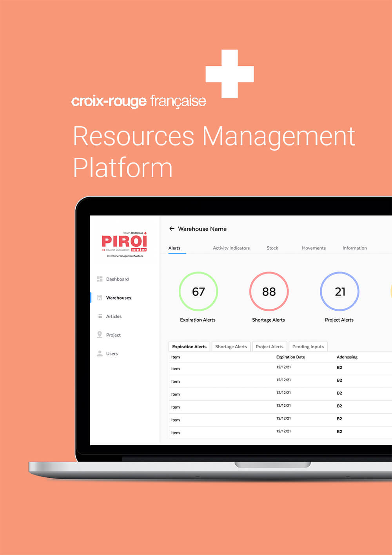The width and height of the screenshot is (392, 555).
Task: Sort by the Expiration Date column header
Action: point(290,357)
